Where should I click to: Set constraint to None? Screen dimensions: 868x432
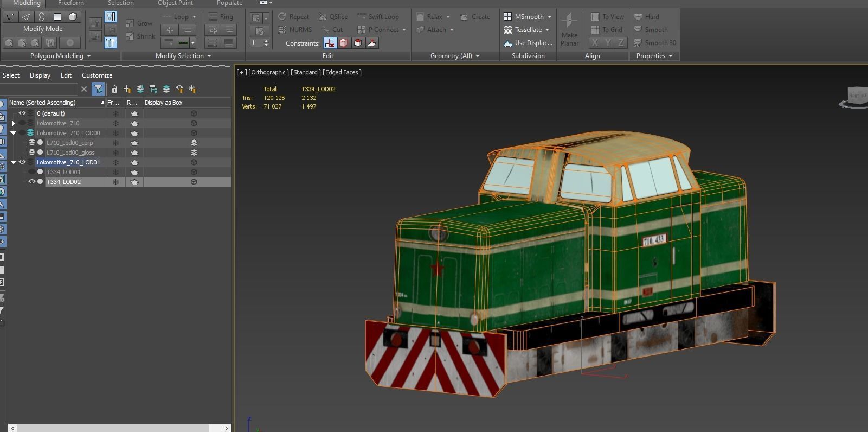click(330, 43)
